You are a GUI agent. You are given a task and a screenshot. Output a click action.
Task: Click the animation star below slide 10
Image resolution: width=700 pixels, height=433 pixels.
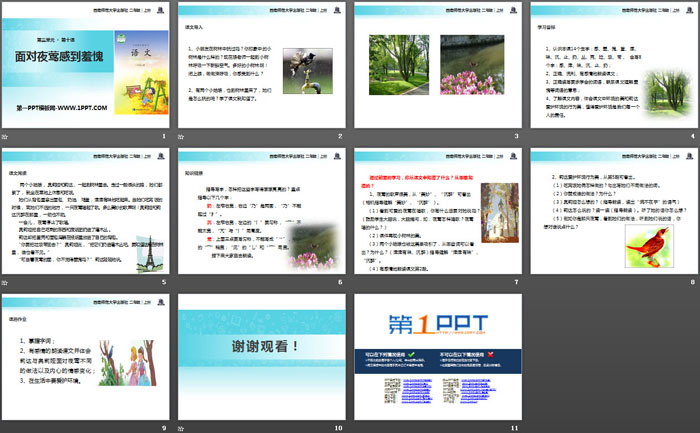[182, 427]
